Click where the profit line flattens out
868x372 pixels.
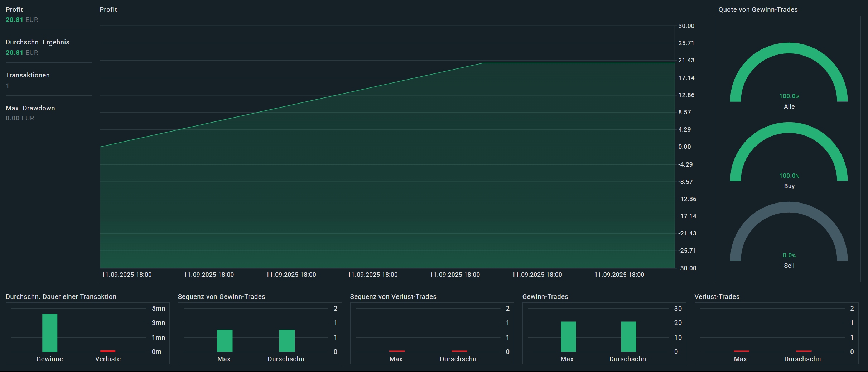[x=483, y=63]
